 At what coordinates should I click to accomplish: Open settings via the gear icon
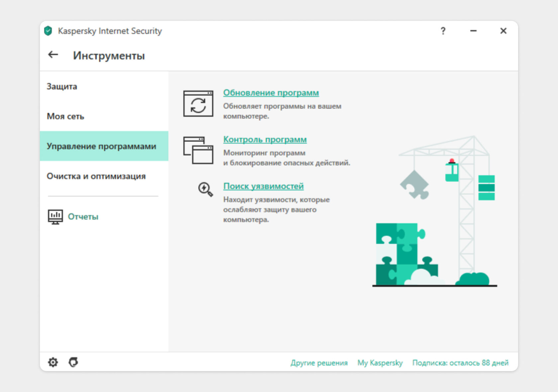pos(53,362)
